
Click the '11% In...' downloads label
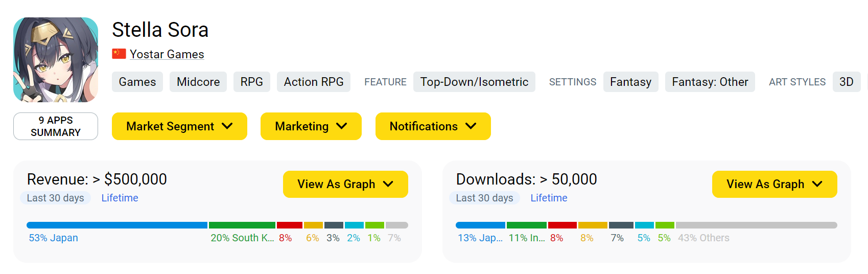[527, 238]
